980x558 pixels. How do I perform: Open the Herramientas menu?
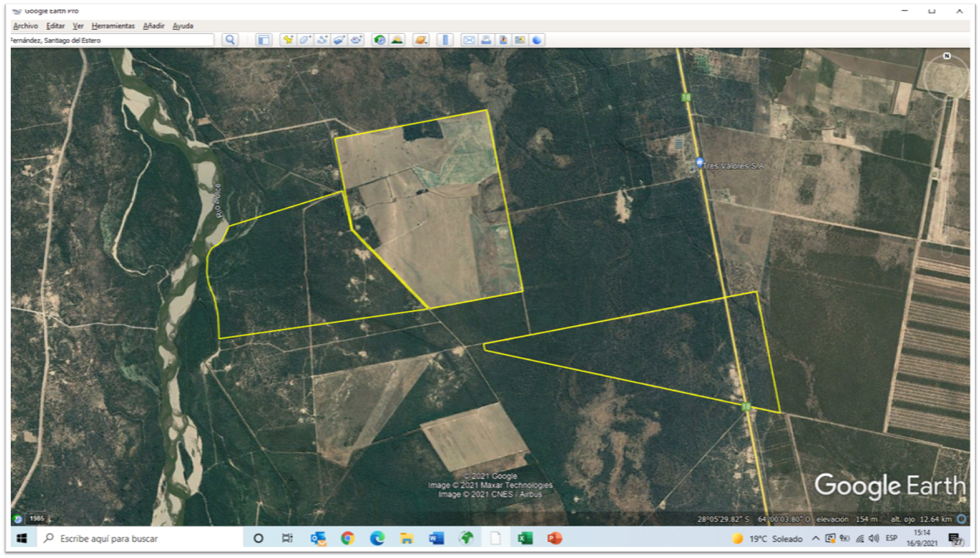[113, 26]
